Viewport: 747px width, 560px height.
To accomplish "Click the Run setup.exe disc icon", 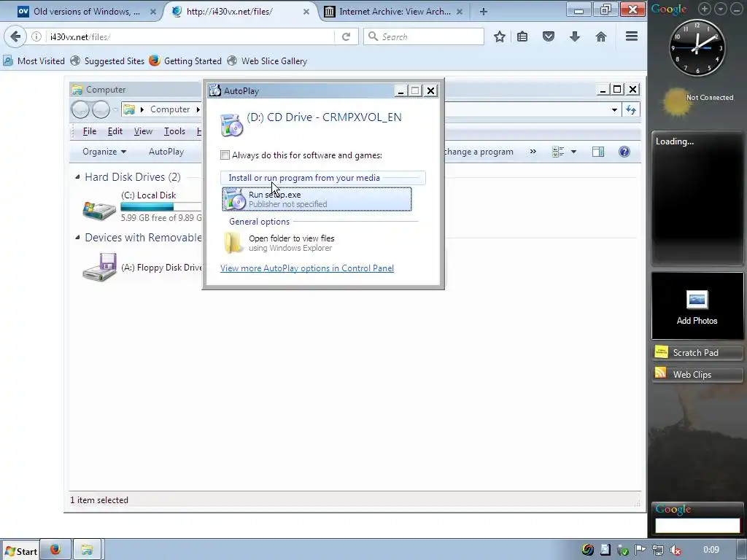I will (234, 199).
